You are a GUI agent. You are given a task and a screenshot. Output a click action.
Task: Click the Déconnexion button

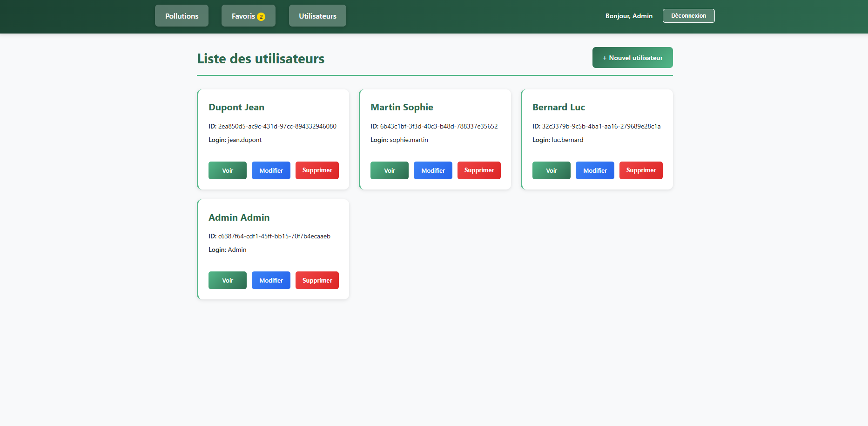(688, 16)
